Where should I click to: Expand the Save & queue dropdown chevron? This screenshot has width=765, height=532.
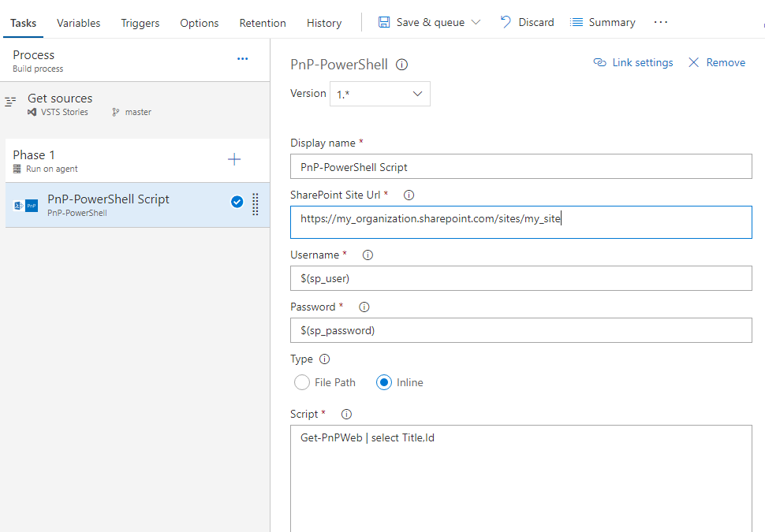[x=476, y=22]
